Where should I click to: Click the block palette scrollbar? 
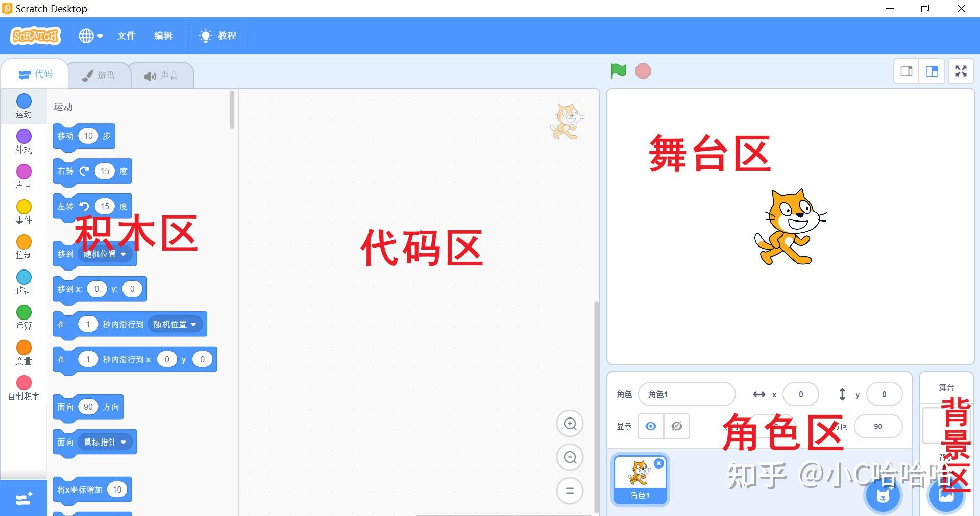tap(232, 110)
